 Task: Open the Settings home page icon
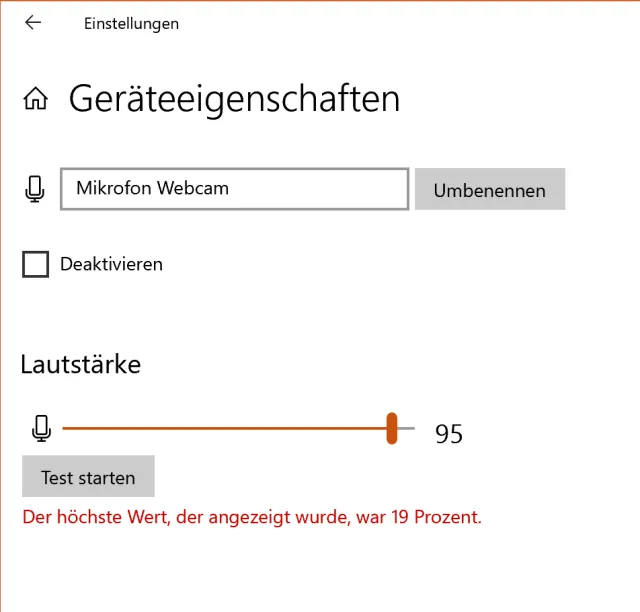pyautogui.click(x=35, y=100)
